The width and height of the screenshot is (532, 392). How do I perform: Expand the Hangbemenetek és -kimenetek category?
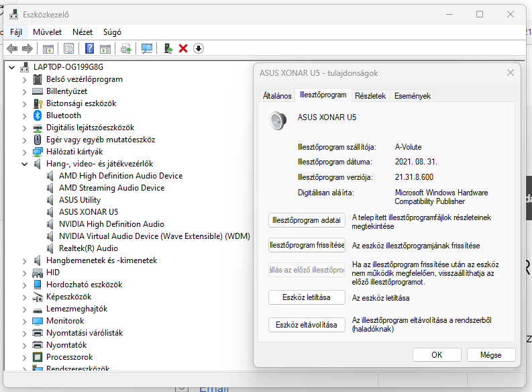click(x=24, y=260)
